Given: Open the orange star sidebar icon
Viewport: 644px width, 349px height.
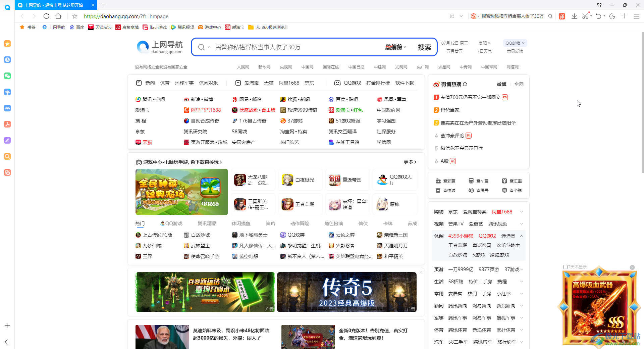Looking at the screenshot, I should click(7, 44).
